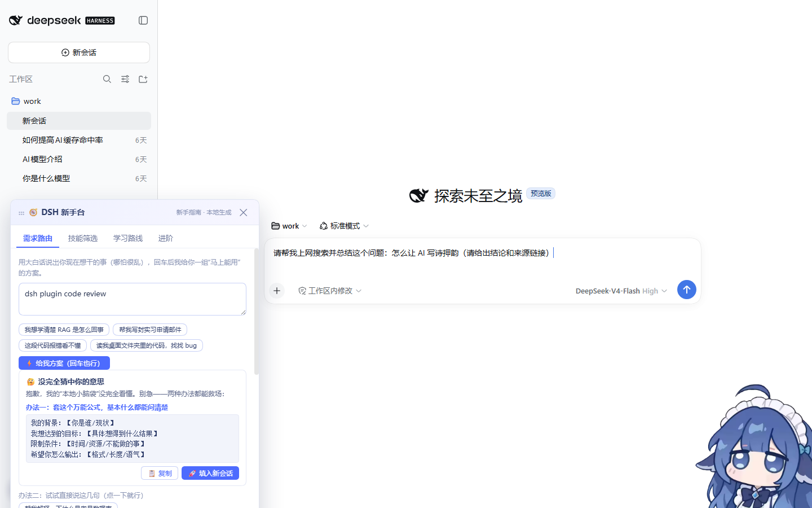Open the 工作区内修改 permission dropdown
This screenshot has height=508, width=812.
point(330,291)
